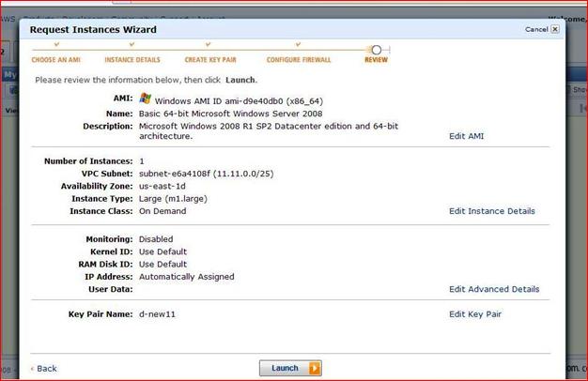The image size is (588, 381).
Task: Go Back to the previous wizard step
Action: [44, 369]
